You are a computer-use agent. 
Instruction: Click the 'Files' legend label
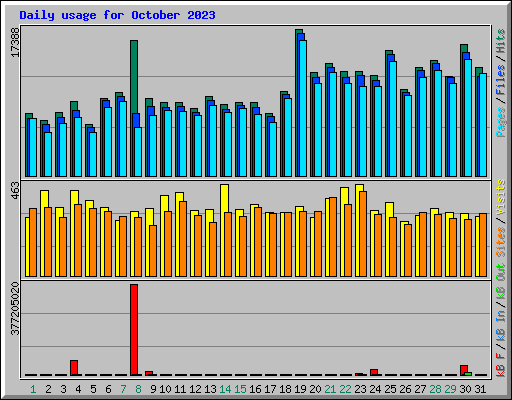(501, 80)
